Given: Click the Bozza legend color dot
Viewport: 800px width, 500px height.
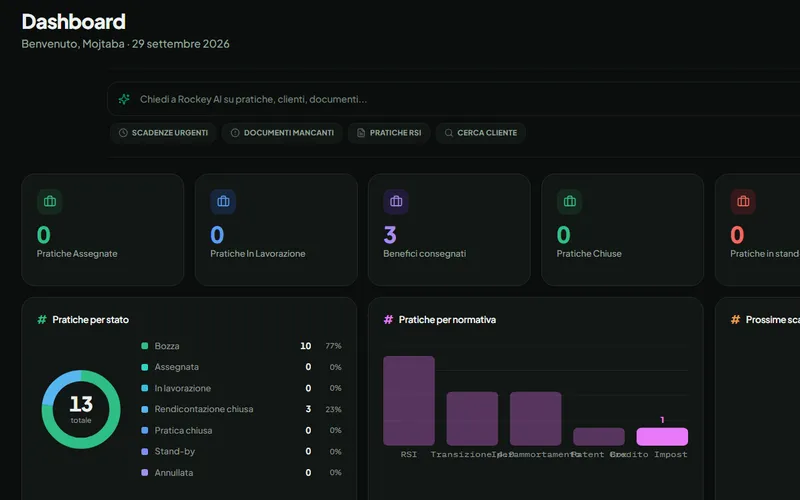Looking at the screenshot, I should point(144,346).
